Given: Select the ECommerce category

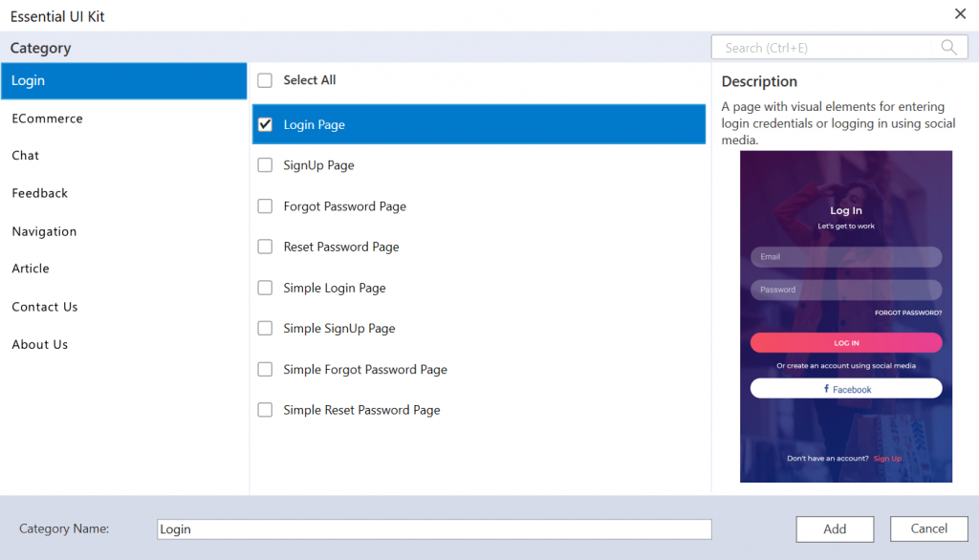Looking at the screenshot, I should point(47,118).
